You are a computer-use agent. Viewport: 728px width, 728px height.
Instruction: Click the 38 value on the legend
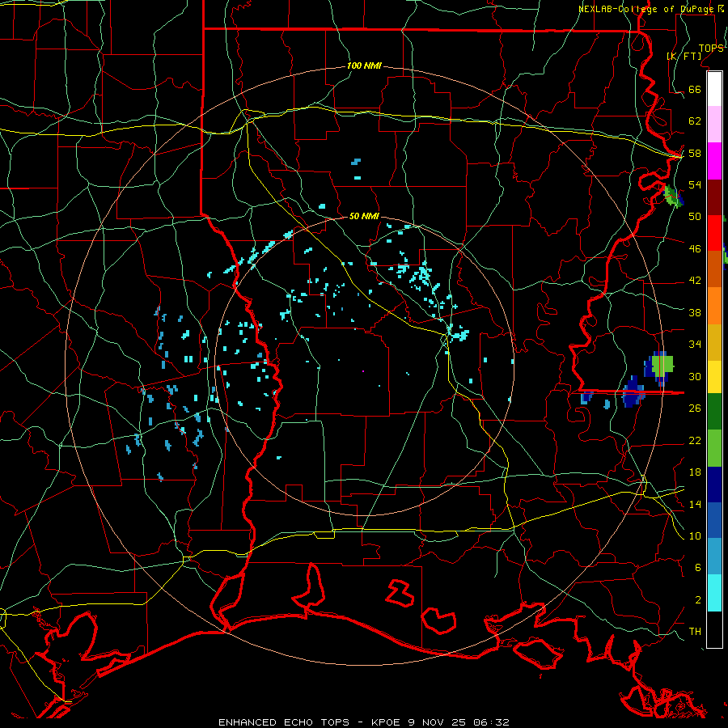pos(695,312)
